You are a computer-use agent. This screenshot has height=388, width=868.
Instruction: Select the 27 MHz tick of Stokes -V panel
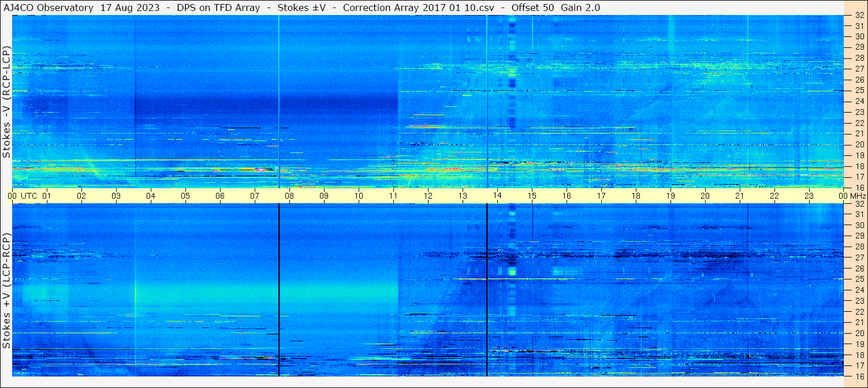click(859, 69)
